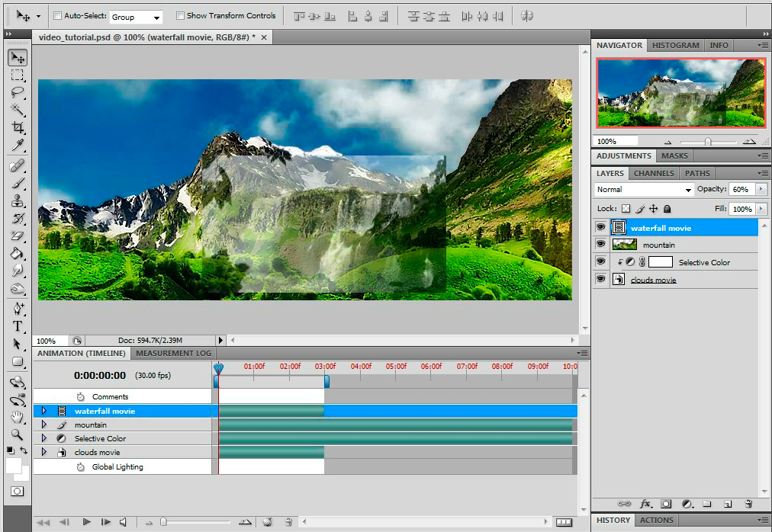The height and width of the screenshot is (532, 772).
Task: Add a layer mask
Action: tap(666, 504)
